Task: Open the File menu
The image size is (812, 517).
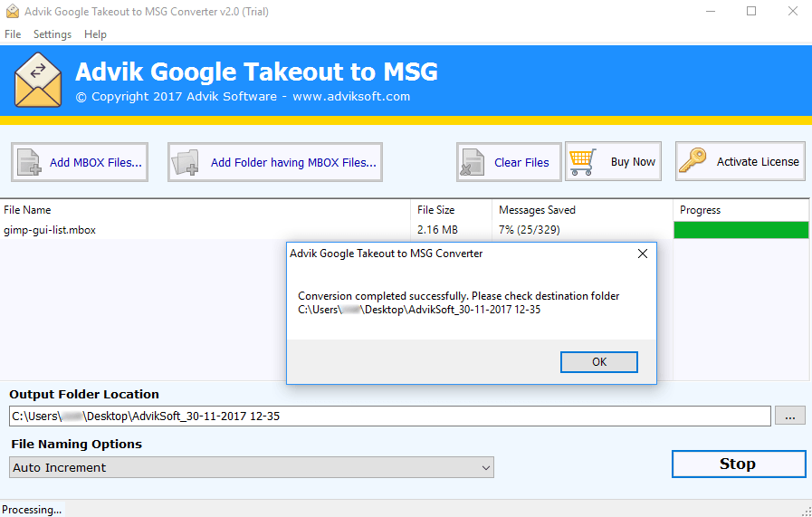Action: [x=13, y=34]
